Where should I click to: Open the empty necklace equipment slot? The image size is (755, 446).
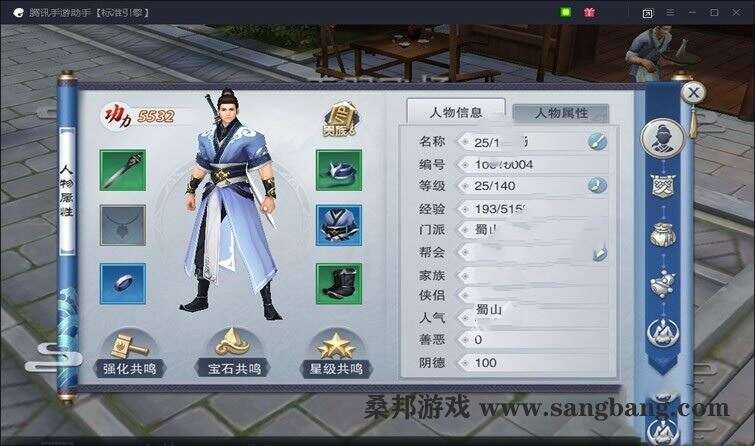123,225
